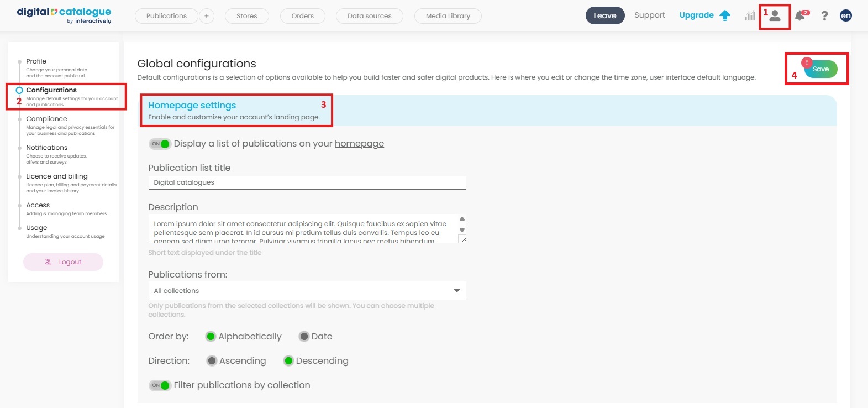The image size is (868, 408).
Task: Click the plus button beside Publications
Action: point(207,16)
